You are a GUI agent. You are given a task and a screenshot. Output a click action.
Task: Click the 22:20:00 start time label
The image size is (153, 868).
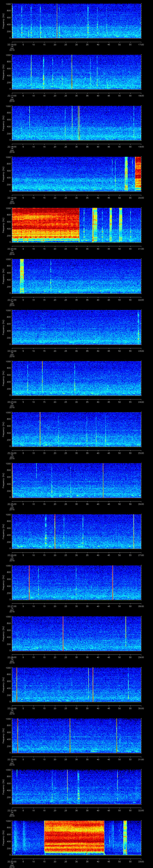point(12,249)
